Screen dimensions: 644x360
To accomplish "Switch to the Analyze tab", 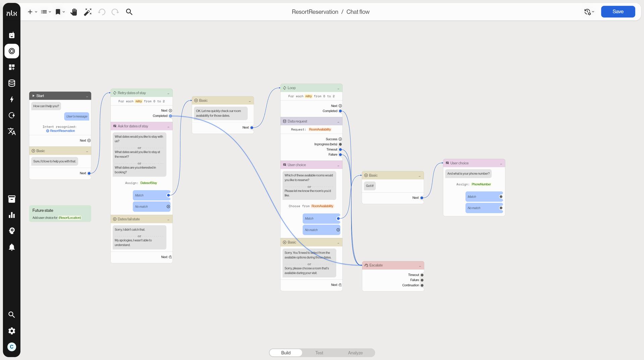I will 355,353.
